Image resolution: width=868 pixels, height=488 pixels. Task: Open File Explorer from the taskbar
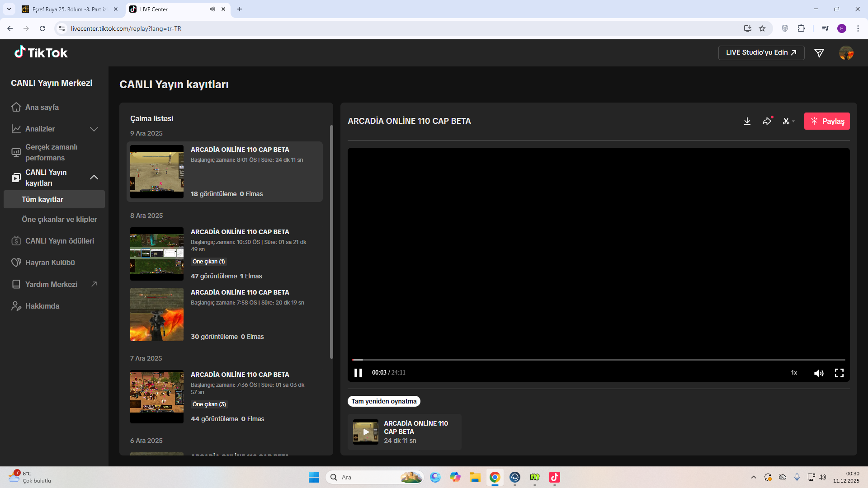tap(475, 477)
